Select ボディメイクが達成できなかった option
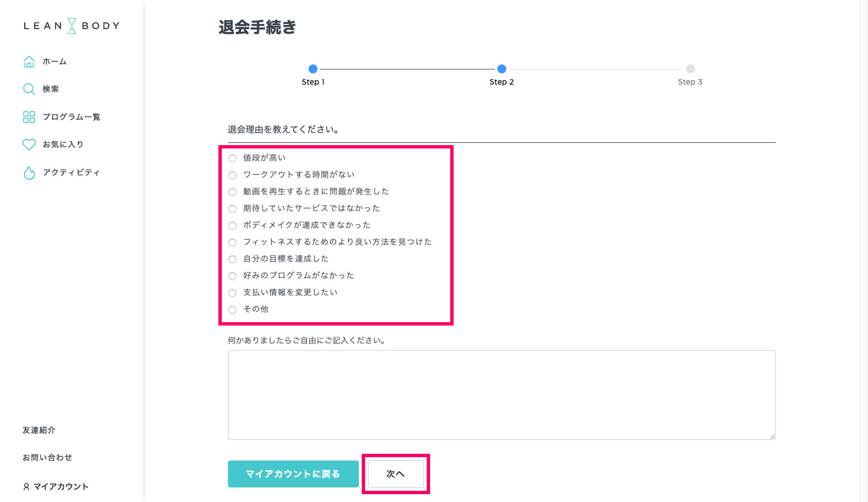 (x=232, y=226)
